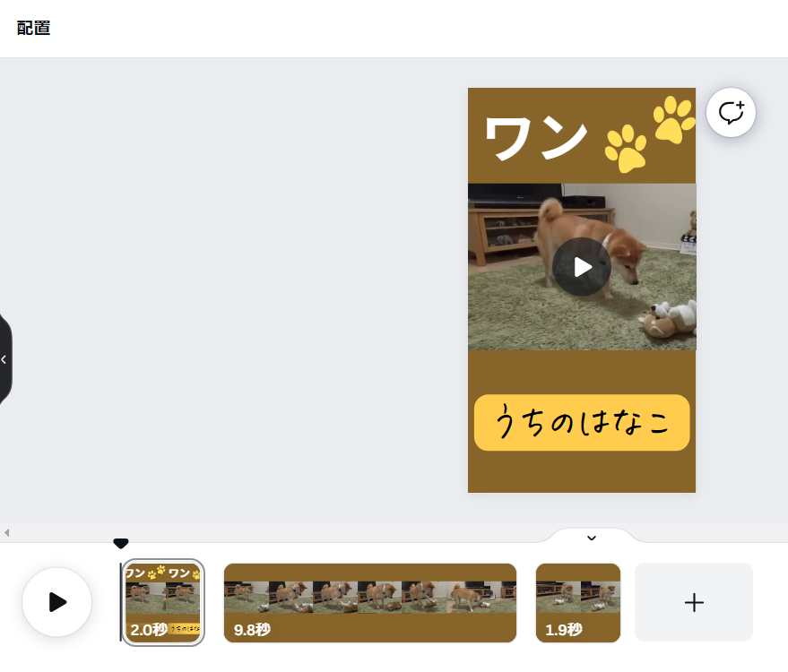Select the 1.9秒 timeline clip
Image resolution: width=788 pixels, height=672 pixels.
pyautogui.click(x=578, y=603)
